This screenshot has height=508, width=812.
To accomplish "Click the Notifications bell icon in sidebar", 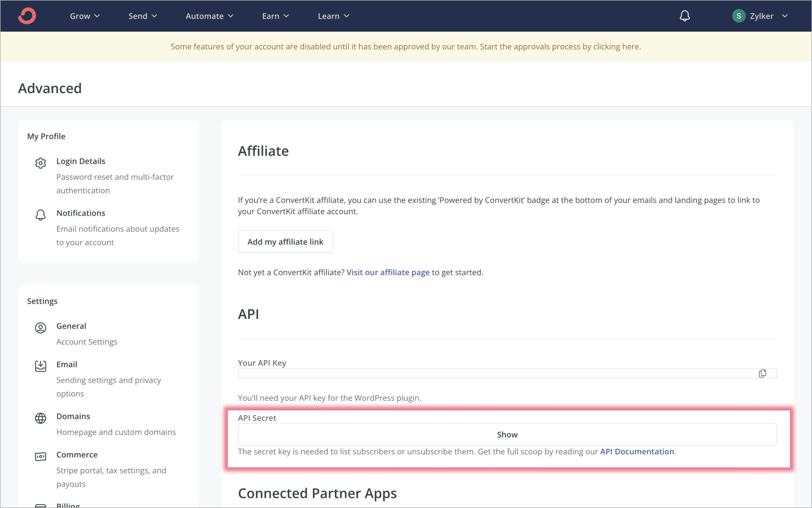I will point(41,215).
